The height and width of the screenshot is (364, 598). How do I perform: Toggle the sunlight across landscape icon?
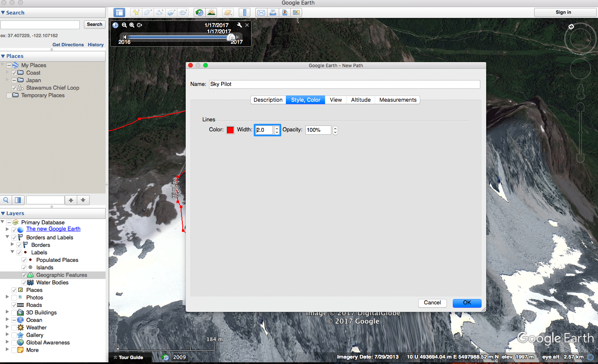[x=212, y=13]
